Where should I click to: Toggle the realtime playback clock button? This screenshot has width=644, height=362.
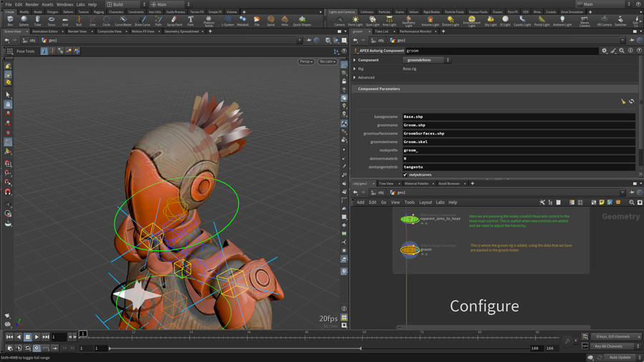(x=36, y=348)
